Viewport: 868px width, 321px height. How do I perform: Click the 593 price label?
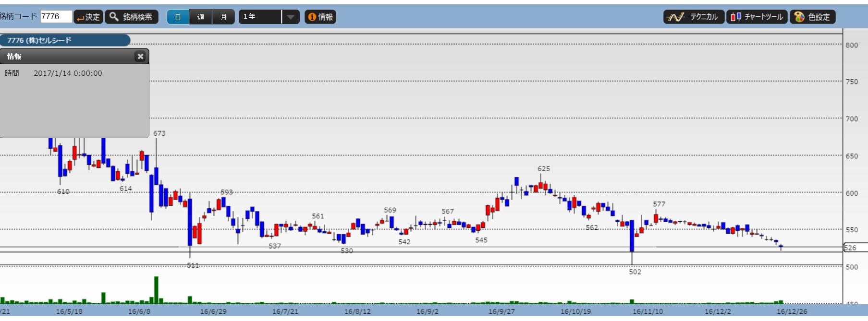(x=227, y=192)
